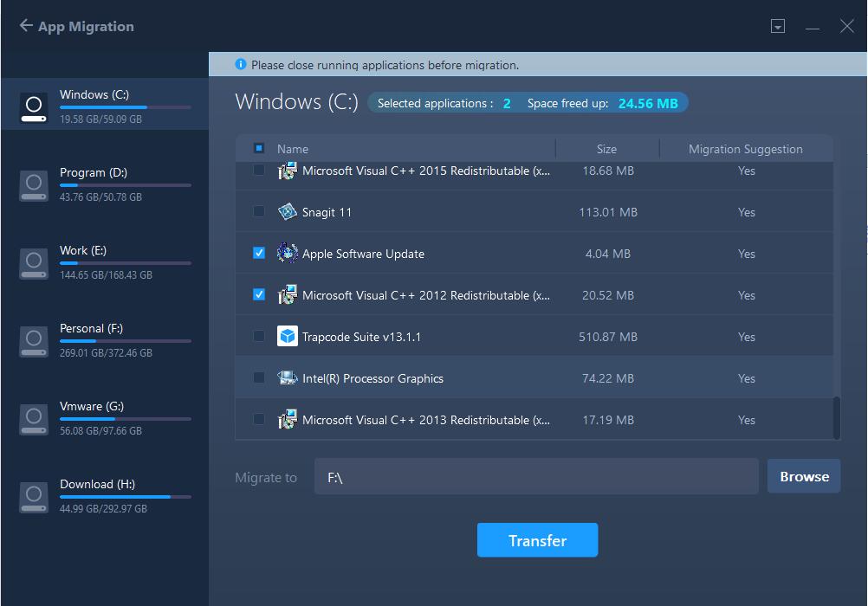Click the Windows (C:) drive icon
868x606 pixels.
click(33, 107)
